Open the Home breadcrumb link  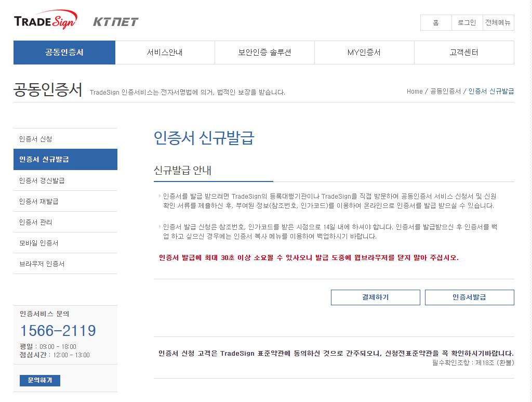(415, 91)
